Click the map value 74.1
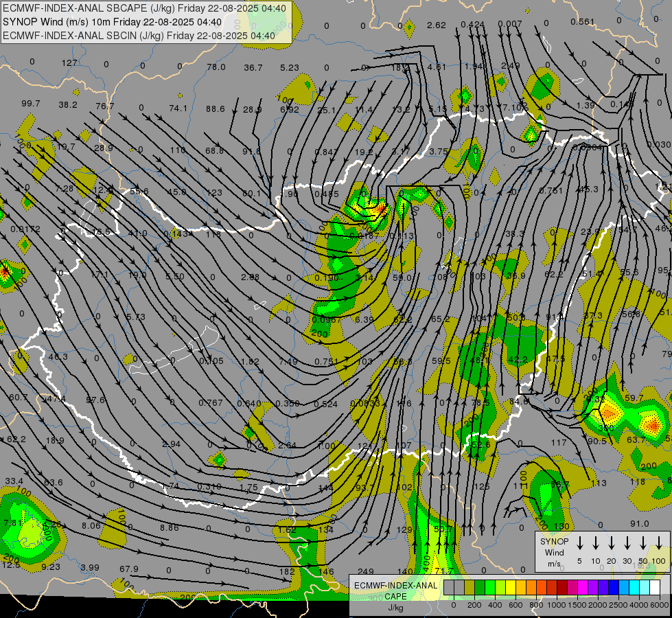The height and width of the screenshot is (618, 672). click(178, 108)
